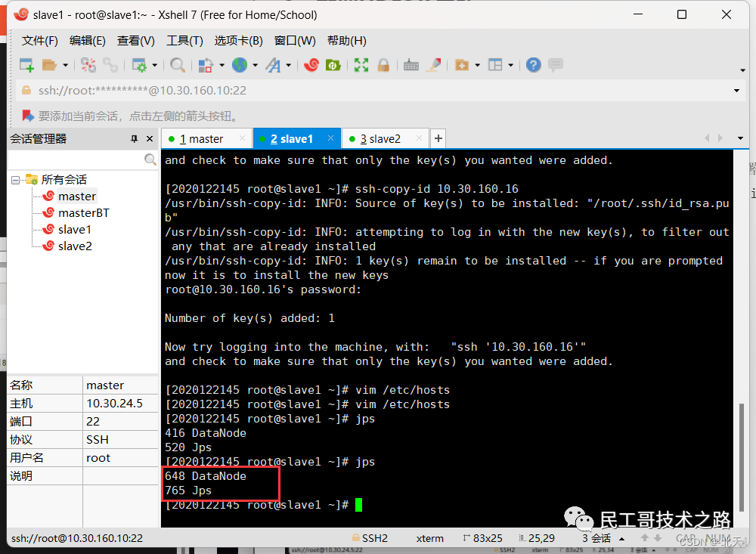Close the 会话管理器 panel
The width and height of the screenshot is (756, 554).
[150, 139]
